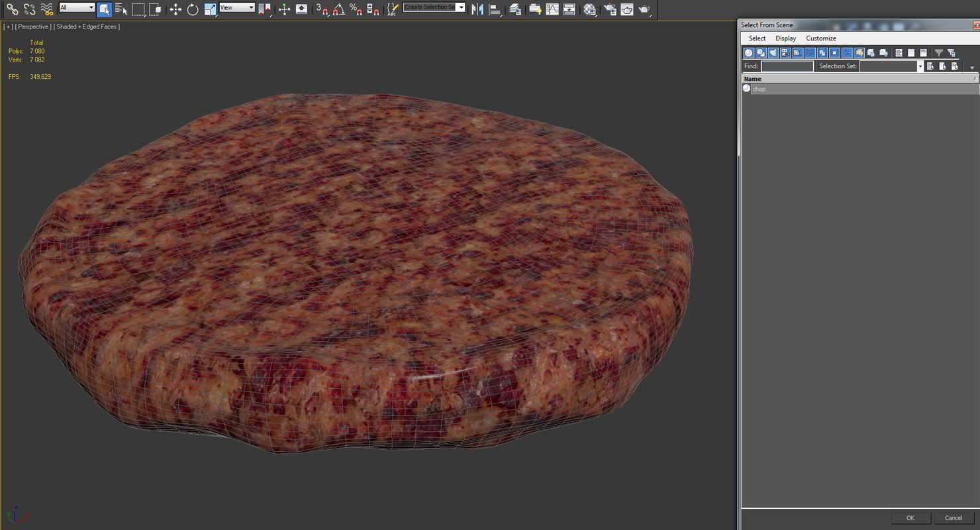Activate Select and Rotate tool
This screenshot has width=980, height=530.
pos(193,9)
